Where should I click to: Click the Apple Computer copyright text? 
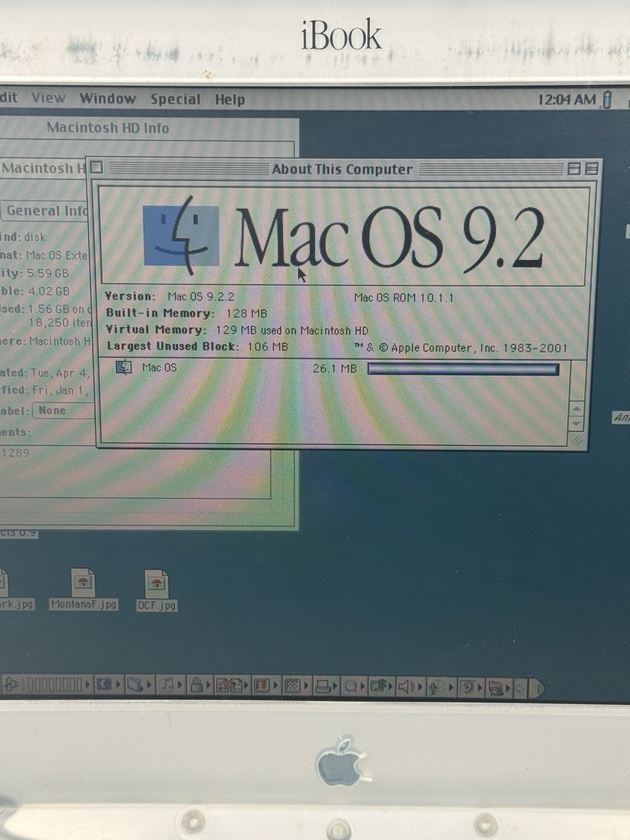coord(461,348)
